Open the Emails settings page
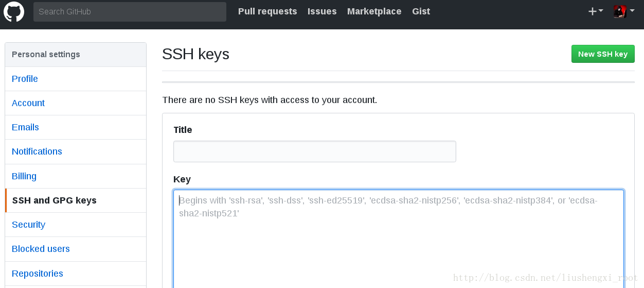Screen dimensions: 644x288 tap(76, 127)
